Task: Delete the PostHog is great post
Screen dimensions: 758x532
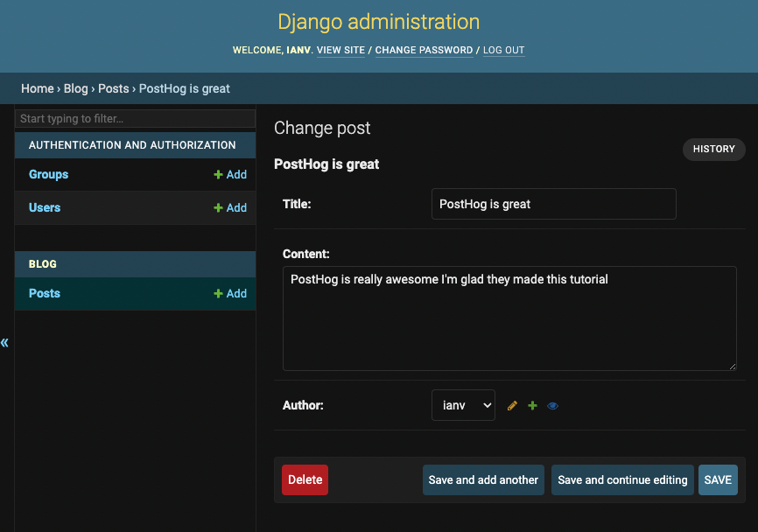Action: [304, 479]
